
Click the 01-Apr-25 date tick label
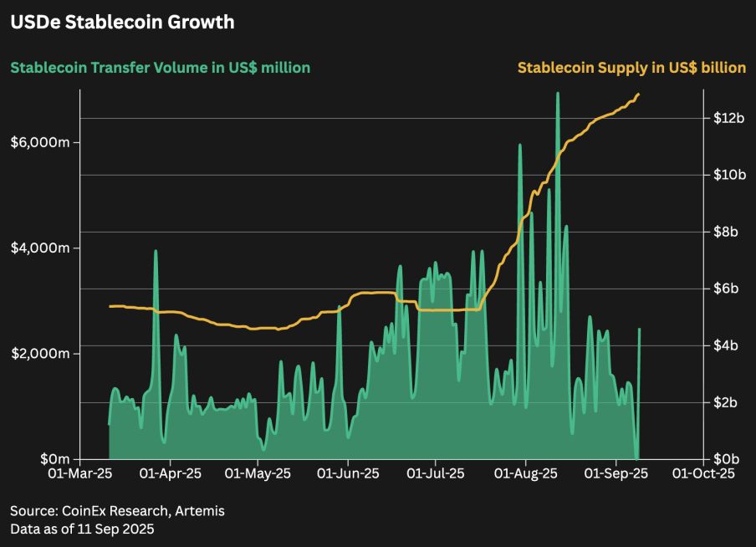point(171,473)
